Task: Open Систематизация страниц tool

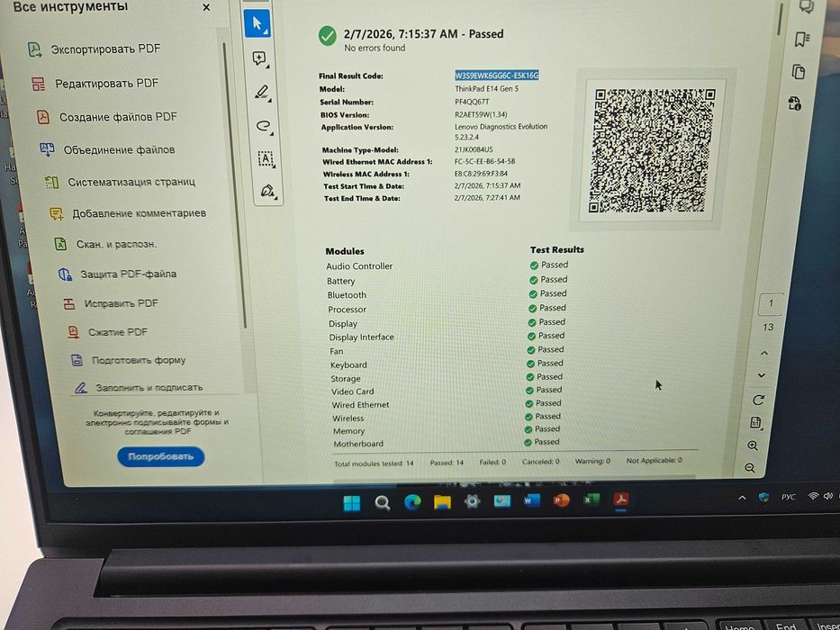Action: coord(120,182)
